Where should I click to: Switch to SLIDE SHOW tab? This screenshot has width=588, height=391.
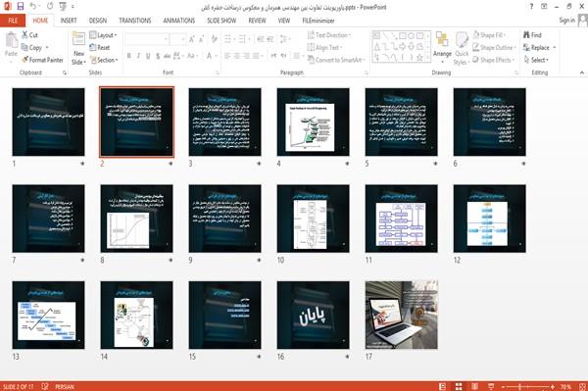221,21
